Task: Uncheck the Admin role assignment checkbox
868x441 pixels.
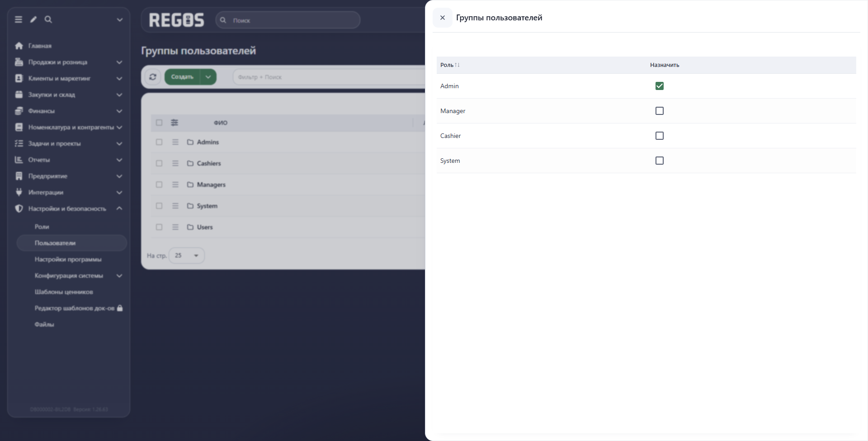Action: pos(660,86)
